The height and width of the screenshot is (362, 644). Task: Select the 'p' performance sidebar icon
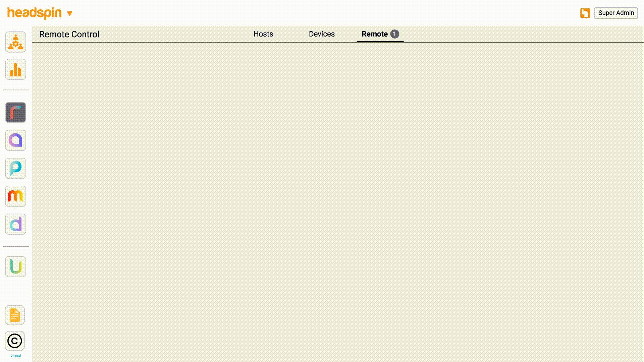(x=15, y=168)
